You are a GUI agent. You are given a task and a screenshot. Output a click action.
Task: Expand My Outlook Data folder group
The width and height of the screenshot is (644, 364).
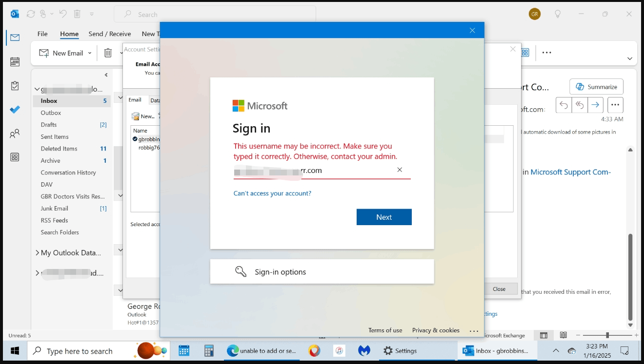[x=38, y=253]
